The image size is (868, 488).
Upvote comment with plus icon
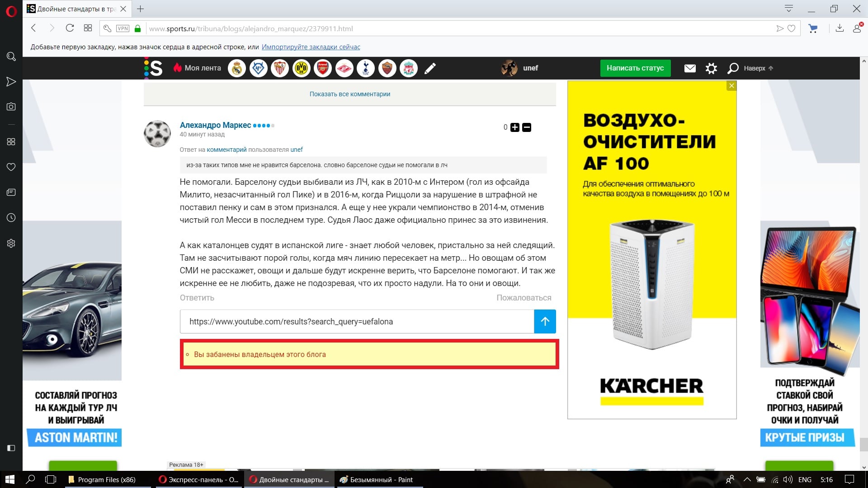pos(515,127)
